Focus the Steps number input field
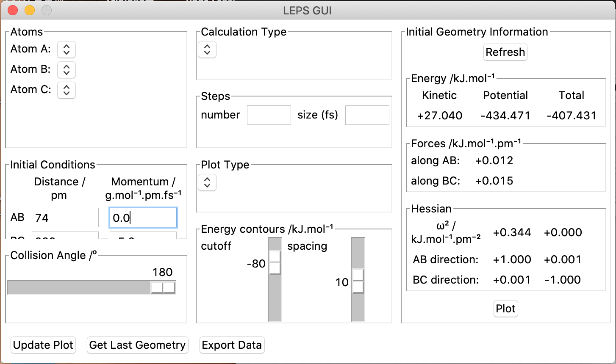This screenshot has width=616, height=364. [x=269, y=115]
